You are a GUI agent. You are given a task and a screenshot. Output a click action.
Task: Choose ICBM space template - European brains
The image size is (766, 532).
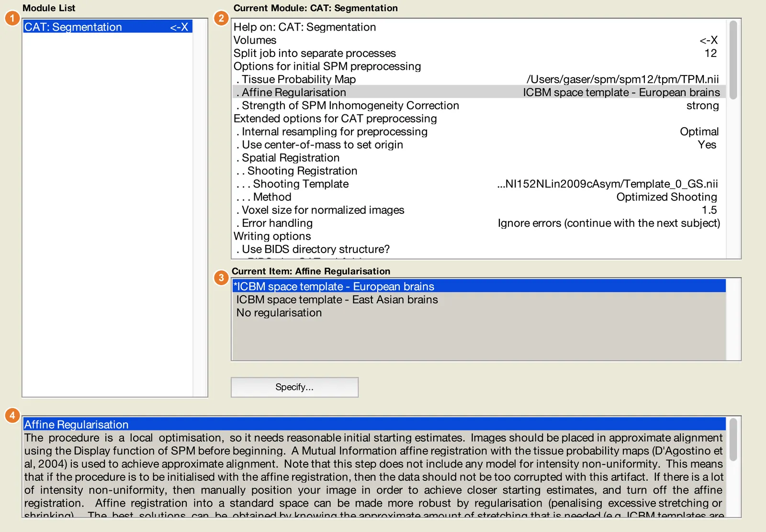[479, 286]
